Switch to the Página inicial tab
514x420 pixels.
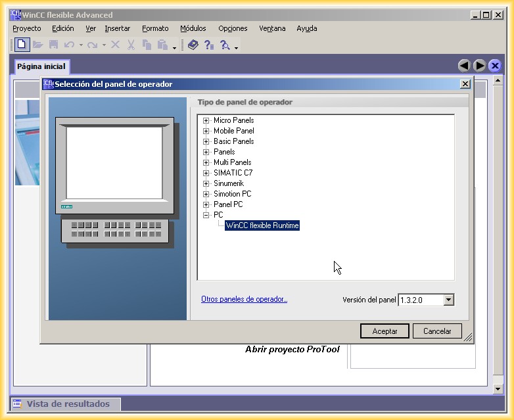click(x=41, y=66)
